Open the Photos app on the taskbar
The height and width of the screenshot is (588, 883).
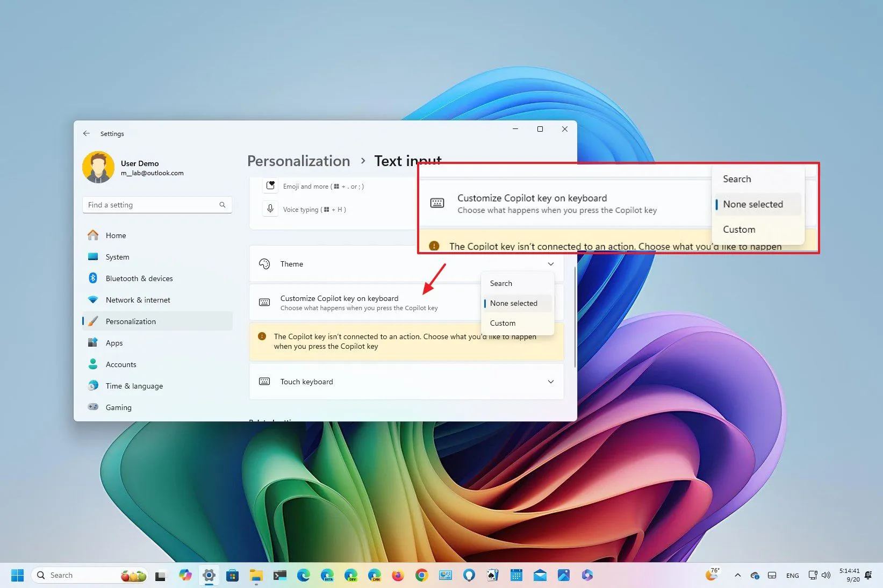point(564,575)
